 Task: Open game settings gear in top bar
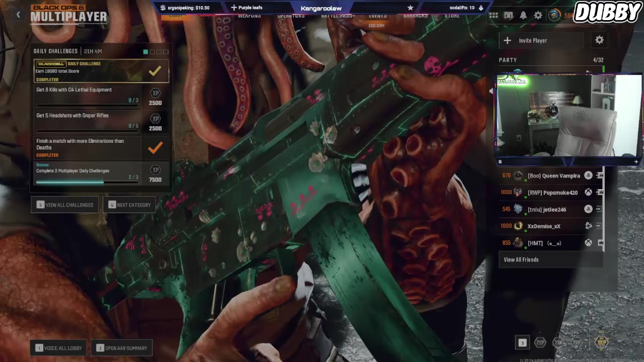click(538, 16)
